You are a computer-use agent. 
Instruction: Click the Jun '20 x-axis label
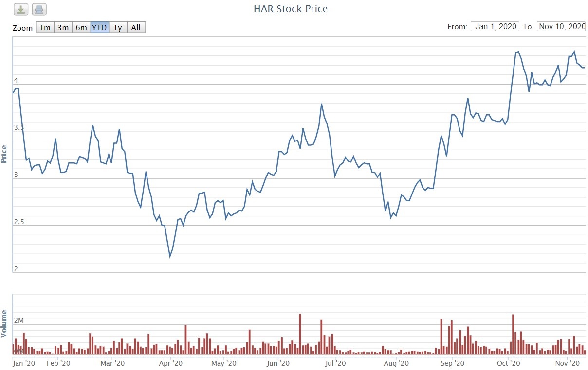tap(278, 363)
